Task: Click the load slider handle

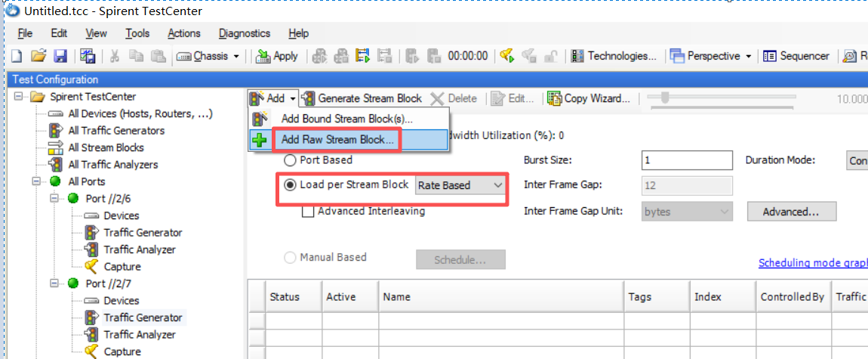Action: coord(665,98)
